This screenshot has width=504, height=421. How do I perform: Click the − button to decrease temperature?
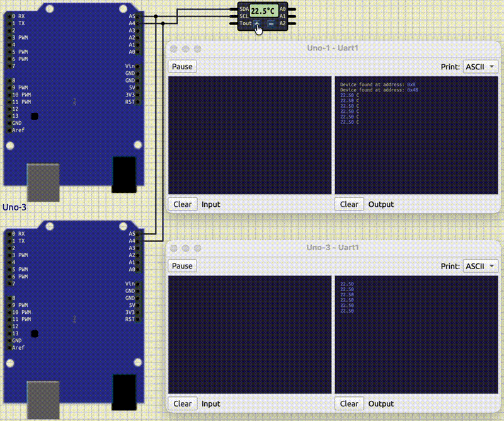coord(270,24)
